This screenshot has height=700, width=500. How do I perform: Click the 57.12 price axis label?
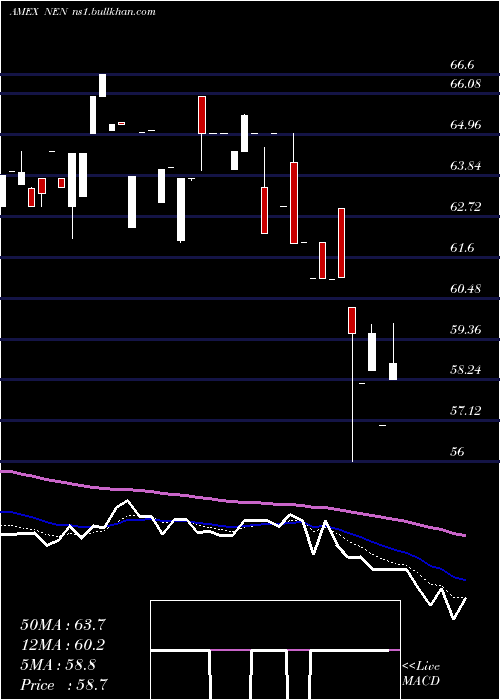[x=466, y=411]
